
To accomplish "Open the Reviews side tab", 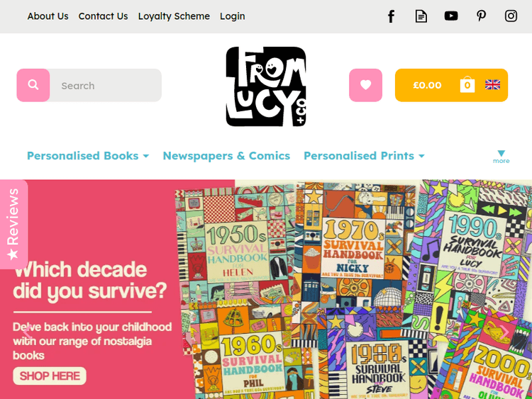I will (x=13, y=224).
